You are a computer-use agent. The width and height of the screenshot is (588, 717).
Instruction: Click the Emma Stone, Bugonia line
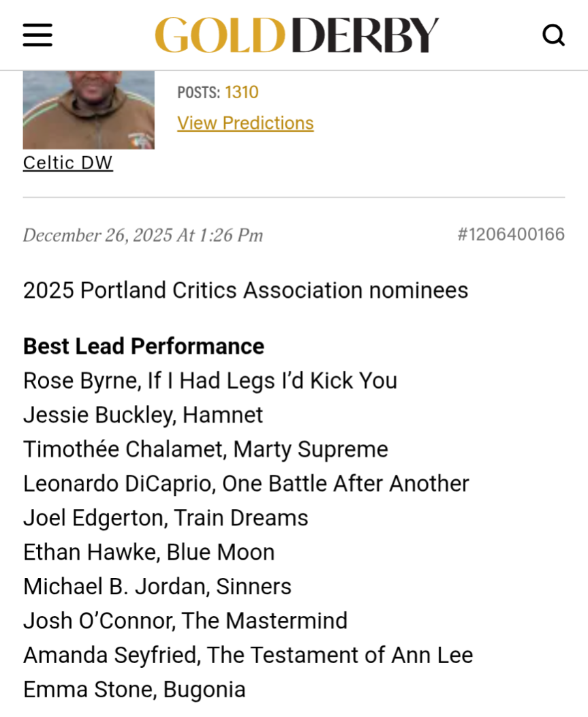134,690
